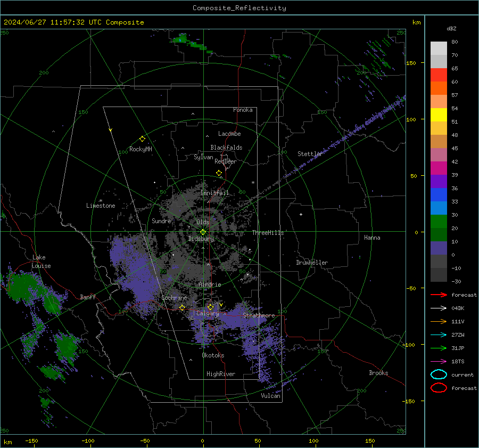Viewport: 479px width, 448px height.
Task: Click the Limestone label
Action: pyautogui.click(x=101, y=206)
